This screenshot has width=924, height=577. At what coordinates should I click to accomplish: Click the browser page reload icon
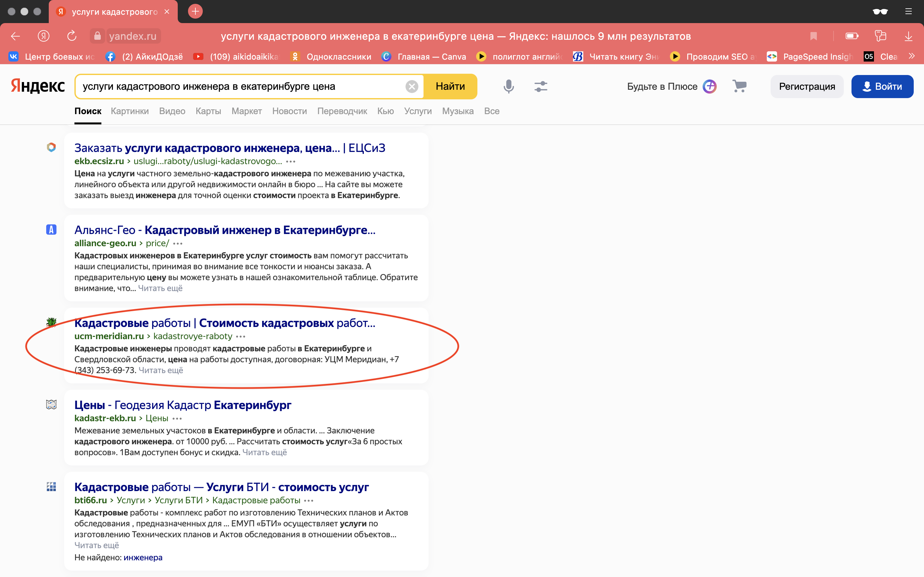[x=72, y=36]
